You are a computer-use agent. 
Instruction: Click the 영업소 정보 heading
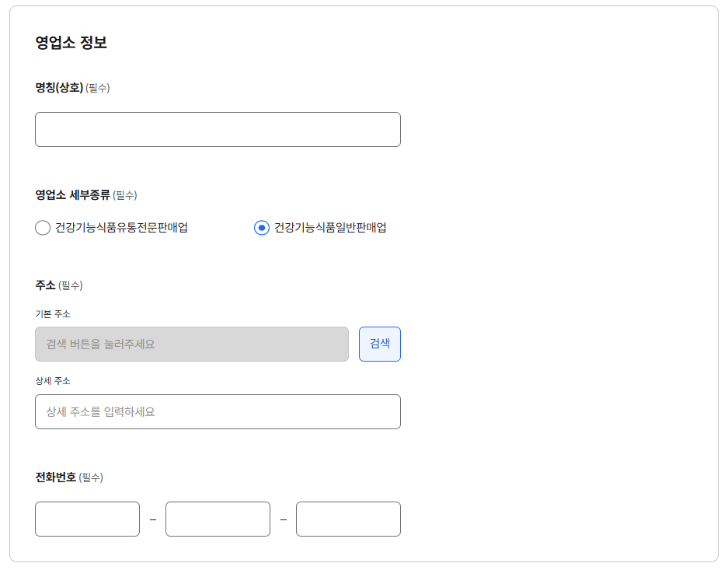(x=71, y=43)
